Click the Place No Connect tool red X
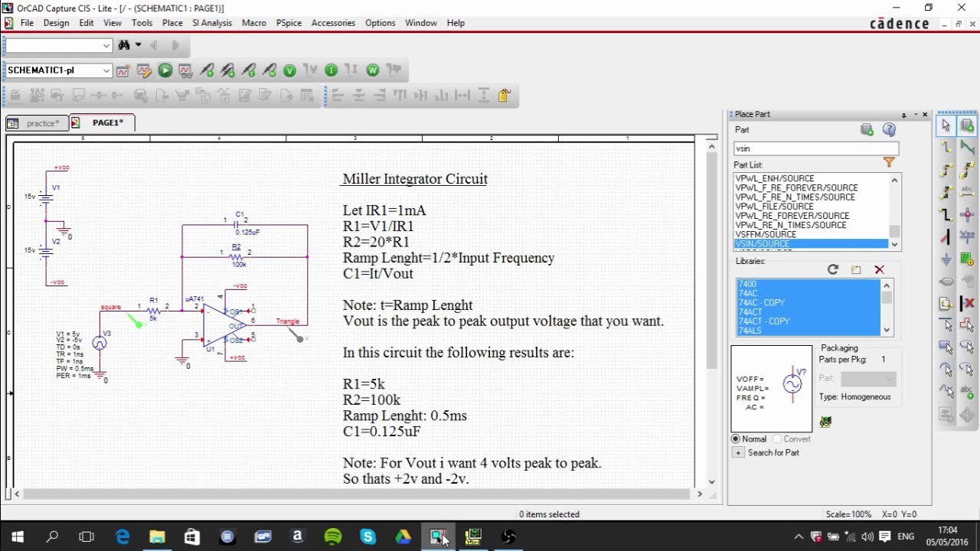980x551 pixels. (x=967, y=304)
